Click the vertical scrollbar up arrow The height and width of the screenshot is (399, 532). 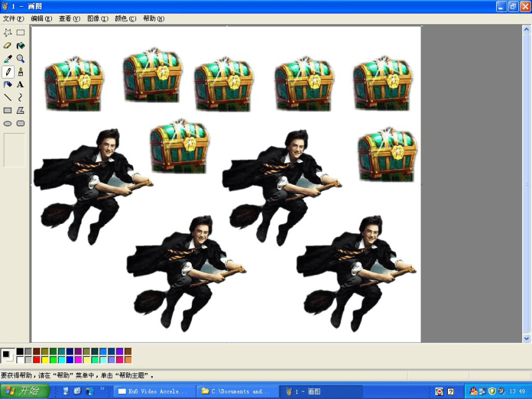pos(526,30)
